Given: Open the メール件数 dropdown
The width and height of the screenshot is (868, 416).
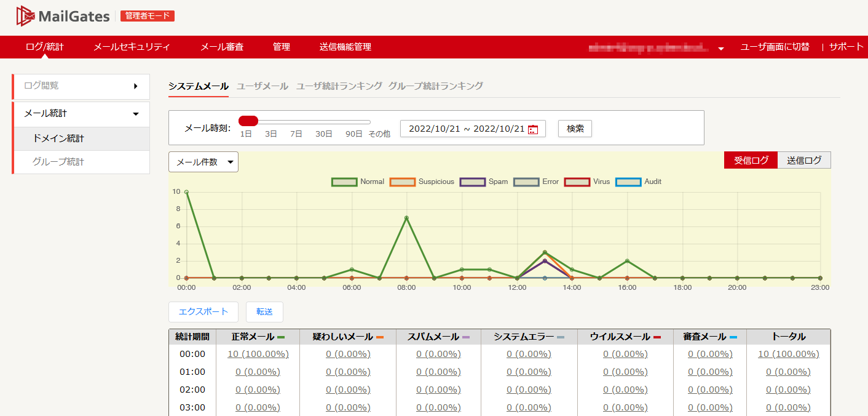Looking at the screenshot, I should point(203,162).
